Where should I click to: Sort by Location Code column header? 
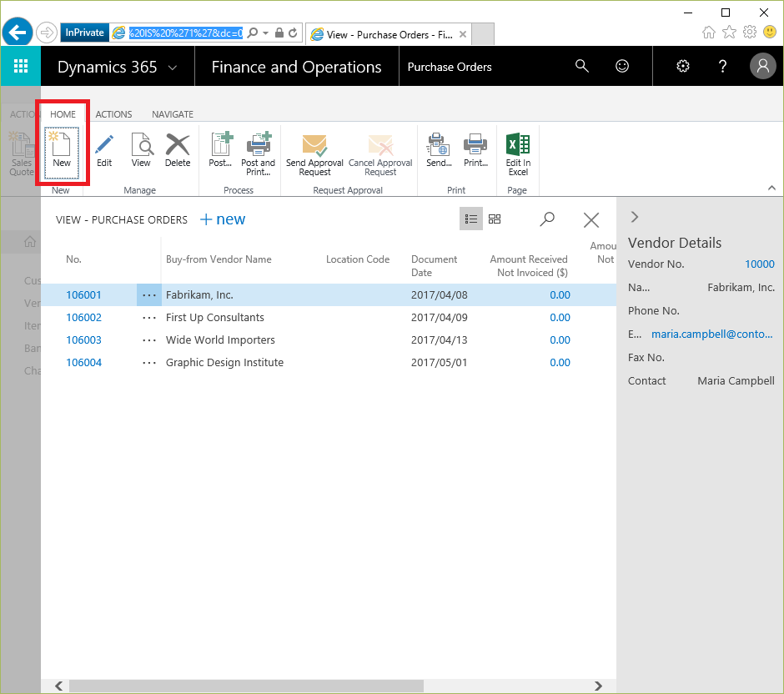(x=358, y=259)
